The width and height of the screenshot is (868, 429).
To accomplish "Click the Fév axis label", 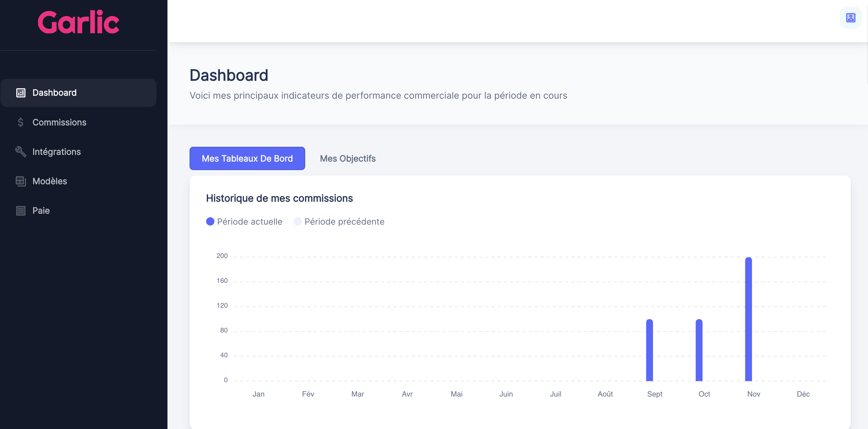I will (308, 394).
